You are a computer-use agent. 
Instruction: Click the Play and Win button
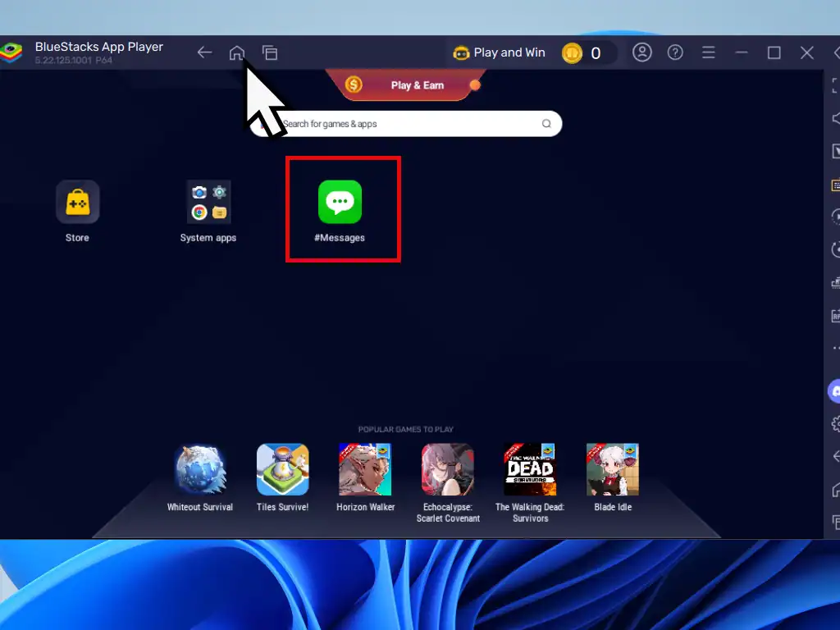499,52
